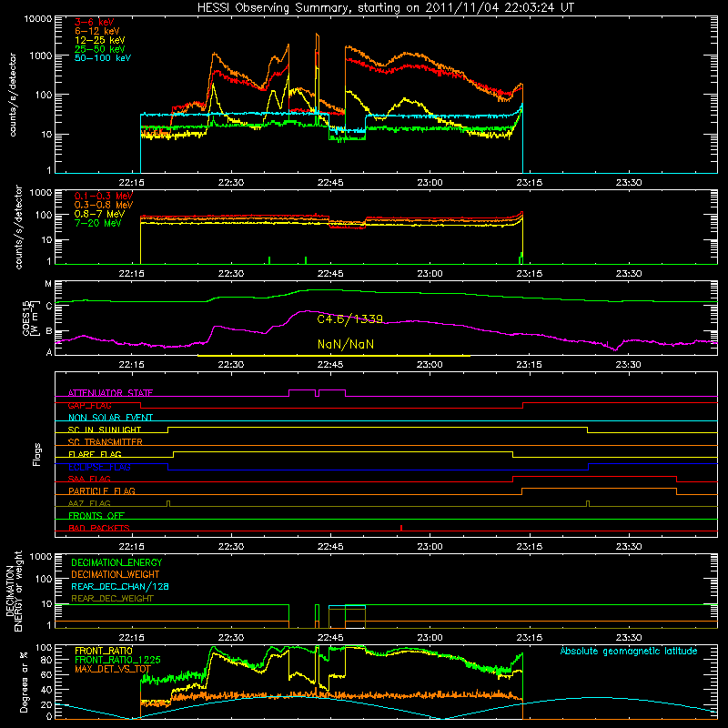Select the blue ECLIPSE_FLAG label
Viewport: 728px width, 728px height.
(99, 467)
